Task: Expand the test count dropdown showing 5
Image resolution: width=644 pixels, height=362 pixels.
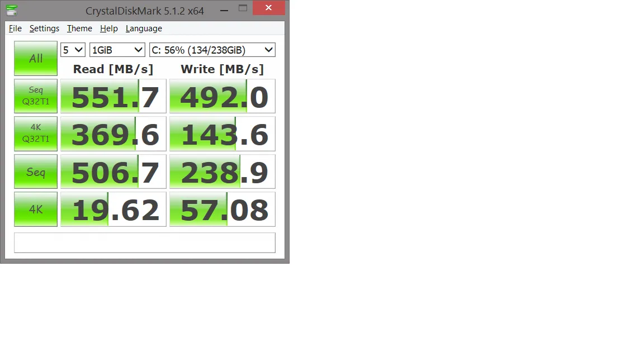Action: coord(73,50)
